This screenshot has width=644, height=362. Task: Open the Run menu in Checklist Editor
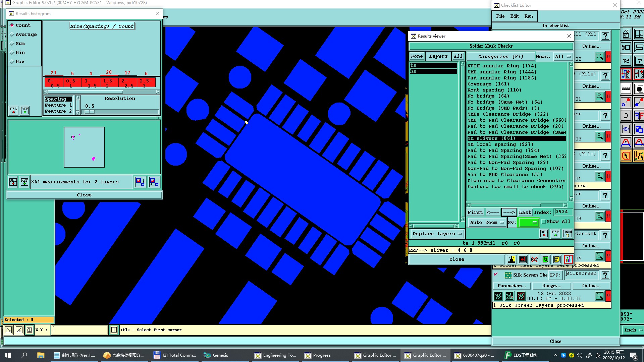pos(528,16)
